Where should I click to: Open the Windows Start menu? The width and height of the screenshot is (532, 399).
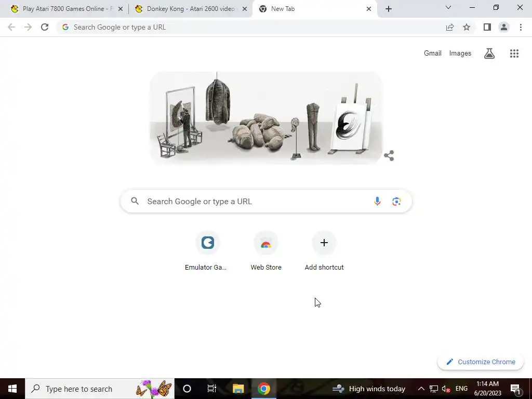click(x=12, y=389)
